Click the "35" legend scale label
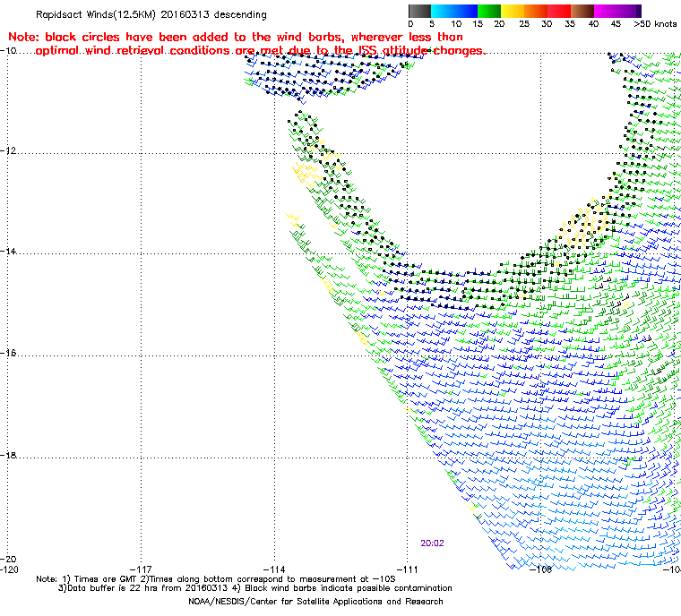The width and height of the screenshot is (681, 616). coord(570,24)
